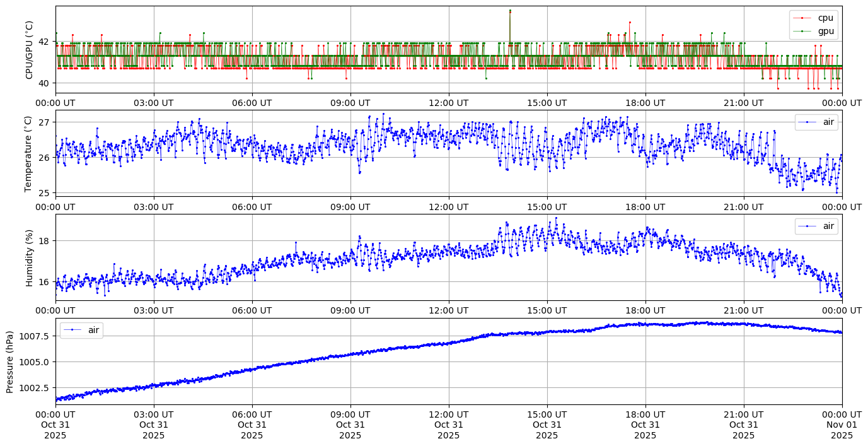Viewport: 868px width, 446px height.
Task: Click the 40 tick on the CPU/GPU axis
Action: tap(43, 83)
